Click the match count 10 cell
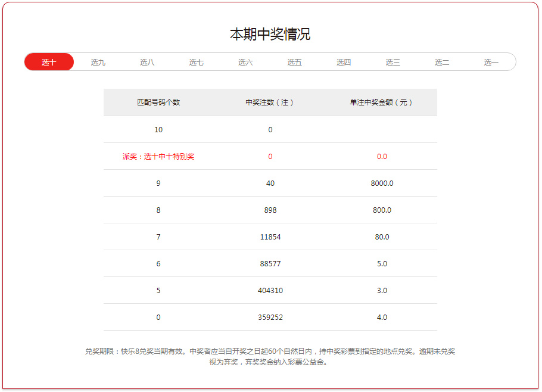 [x=158, y=130]
